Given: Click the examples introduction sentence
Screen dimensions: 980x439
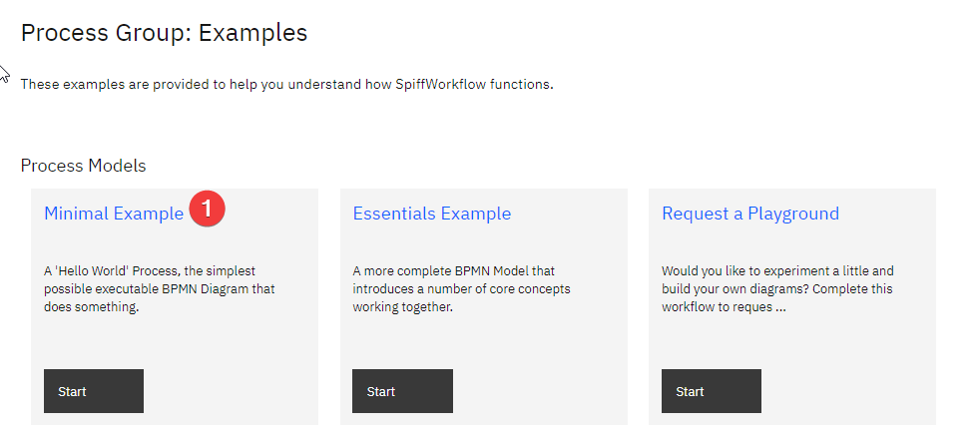Looking at the screenshot, I should [286, 85].
